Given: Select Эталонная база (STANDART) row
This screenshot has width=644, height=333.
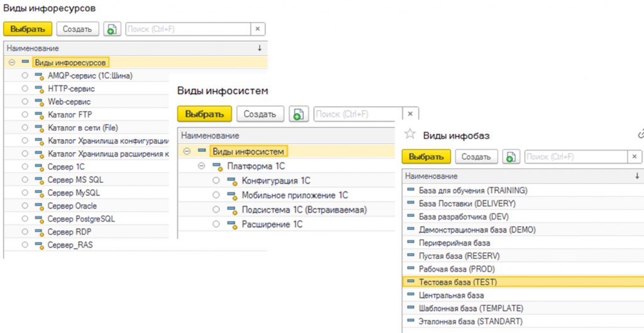Looking at the screenshot, I should (x=523, y=321).
